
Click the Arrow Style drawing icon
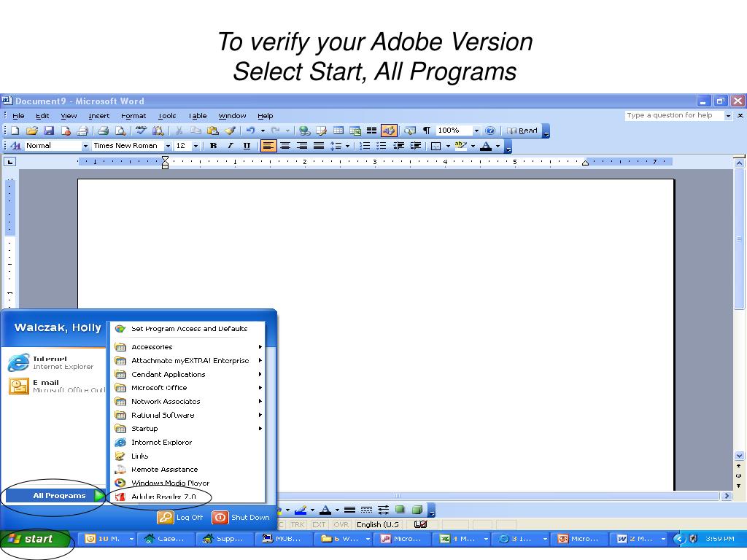(x=384, y=510)
